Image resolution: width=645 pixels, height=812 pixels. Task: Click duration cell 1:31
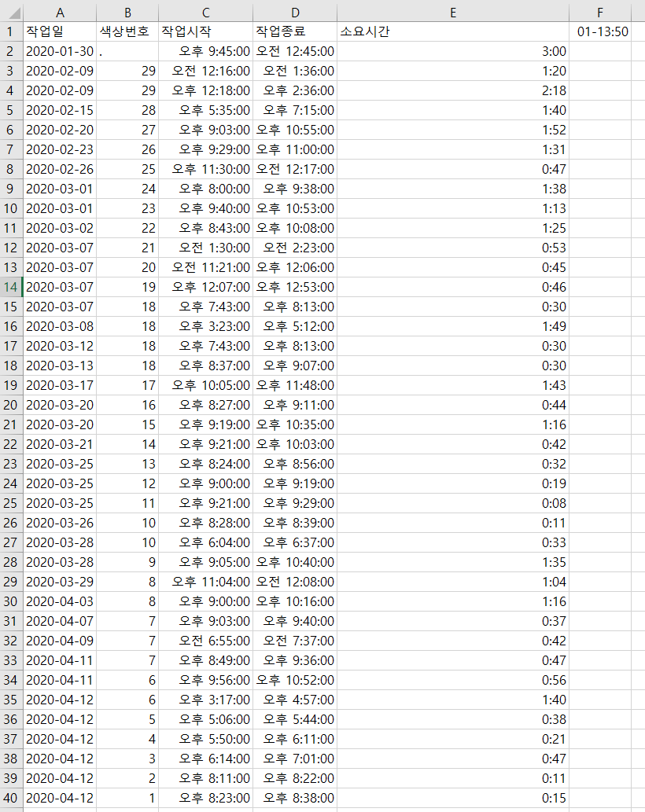click(x=453, y=149)
